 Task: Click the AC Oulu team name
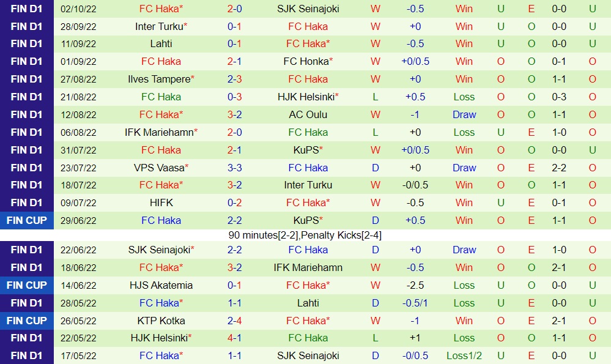coord(308,114)
